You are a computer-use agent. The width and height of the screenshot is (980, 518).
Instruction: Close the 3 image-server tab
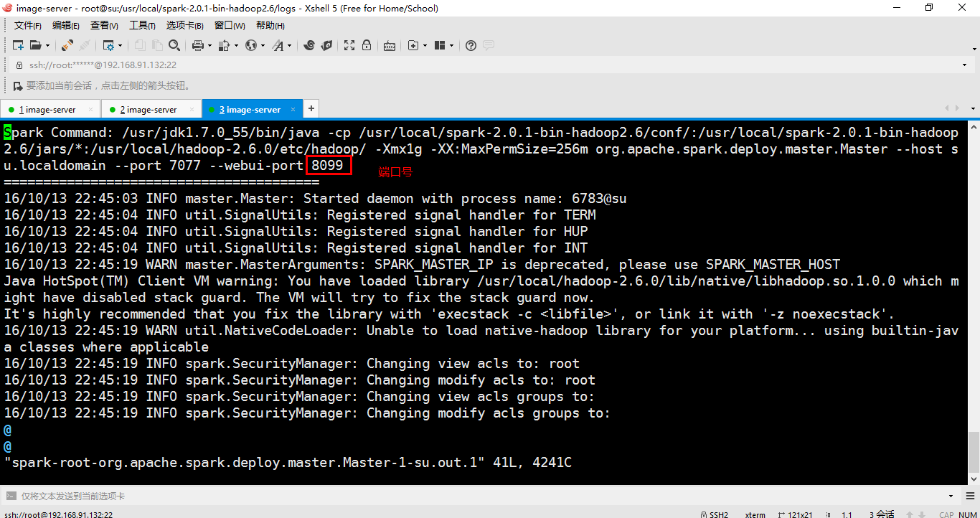(x=293, y=110)
